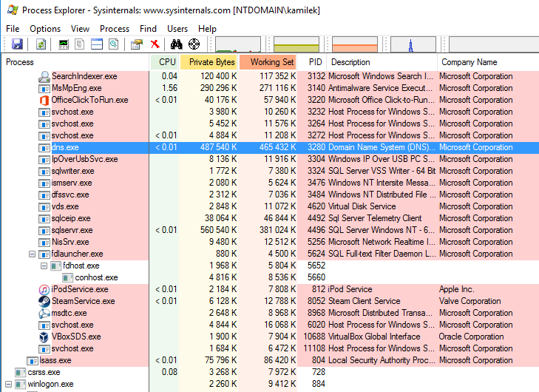Open the Help menu
The width and height of the screenshot is (539, 392).
point(207,29)
